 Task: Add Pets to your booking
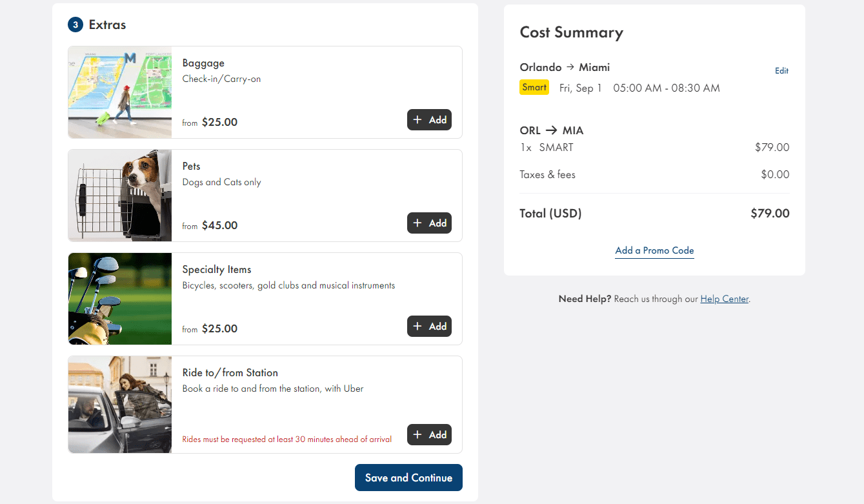pos(429,223)
